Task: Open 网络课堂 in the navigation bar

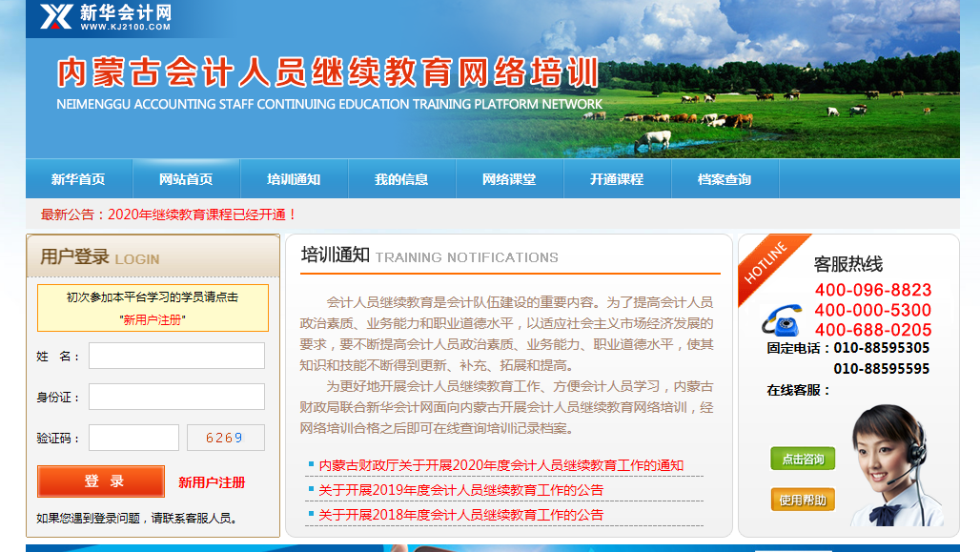Action: (x=509, y=179)
